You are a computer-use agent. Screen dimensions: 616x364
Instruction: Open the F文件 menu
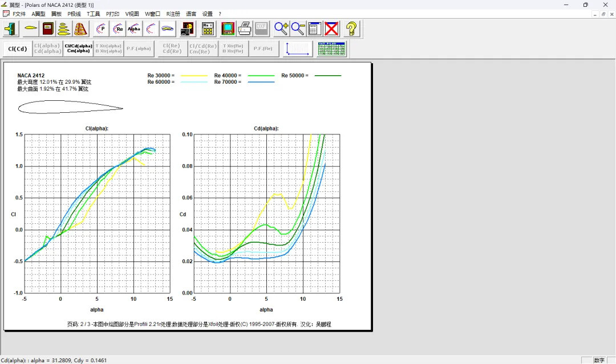[x=19, y=14]
